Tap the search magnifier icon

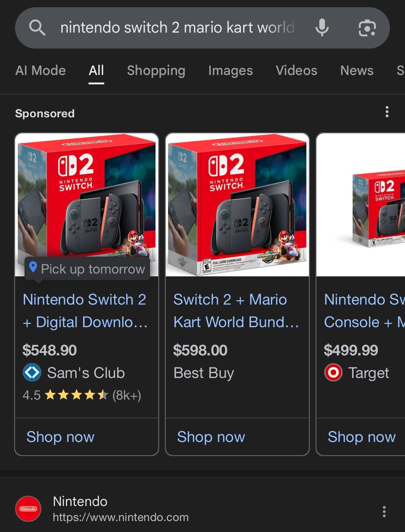(37, 28)
